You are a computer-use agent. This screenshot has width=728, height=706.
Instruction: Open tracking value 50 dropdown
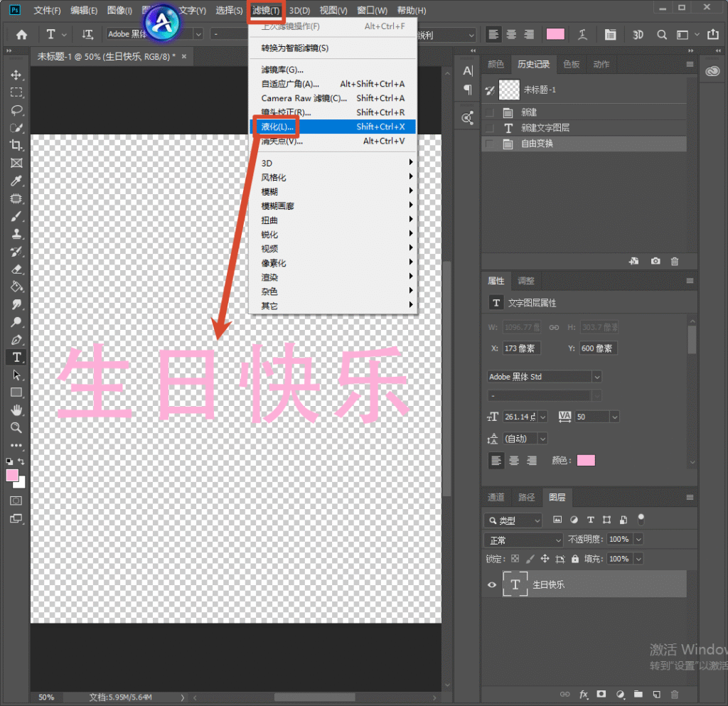tap(614, 417)
